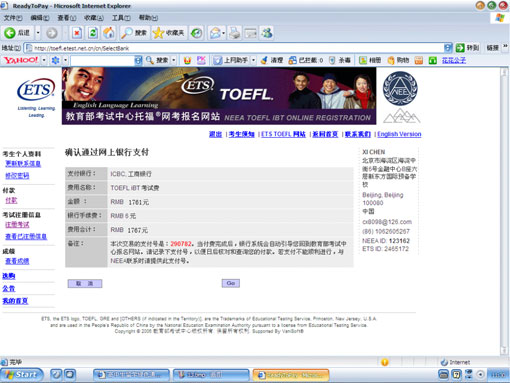Viewport: 510px width, 383px height.
Task: Expand the Back button history dropdown arrow
Action: (x=38, y=33)
